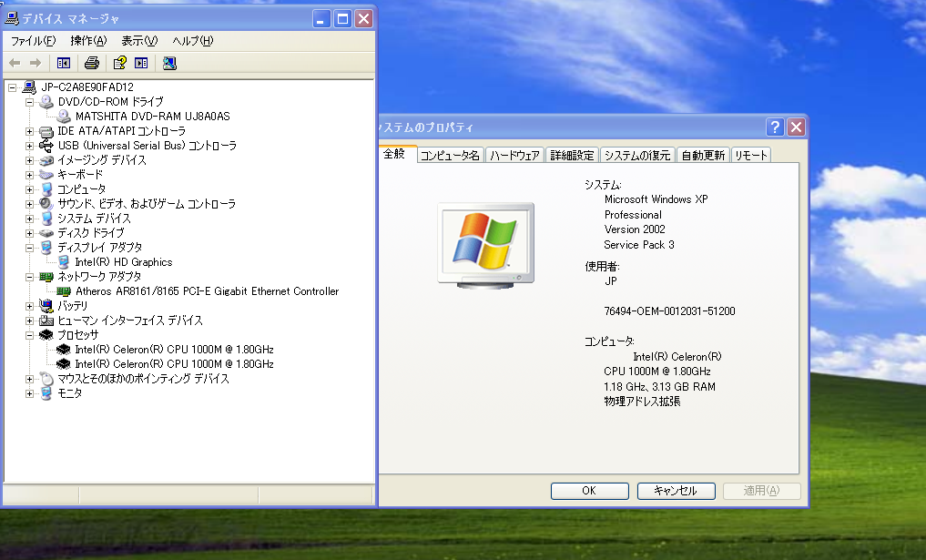Click the サウンド、ビデオ speaker icon
Screen dimensions: 926x560
[x=46, y=204]
